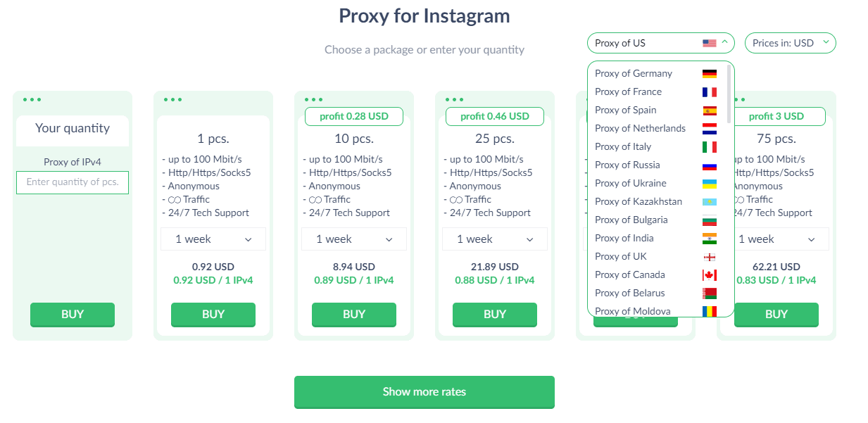The image size is (868, 423).
Task: Click the India flag icon
Action: tap(709, 239)
